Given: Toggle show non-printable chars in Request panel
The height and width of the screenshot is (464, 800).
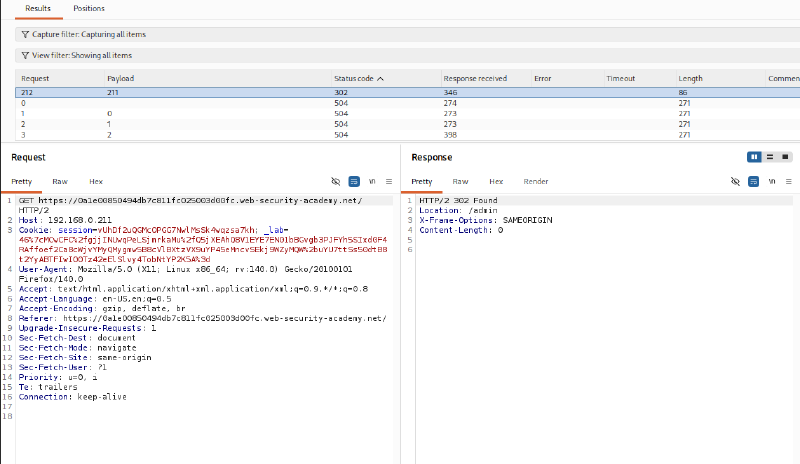Looking at the screenshot, I should [372, 181].
